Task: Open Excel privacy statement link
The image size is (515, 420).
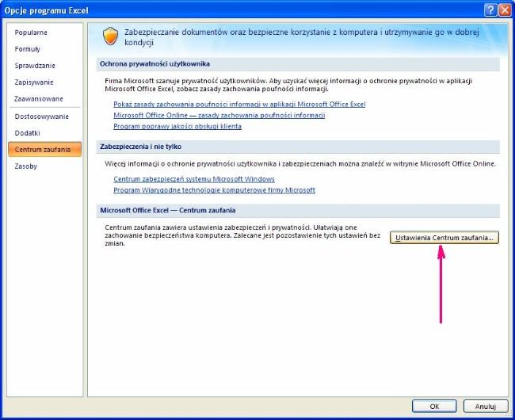Action: coord(239,104)
